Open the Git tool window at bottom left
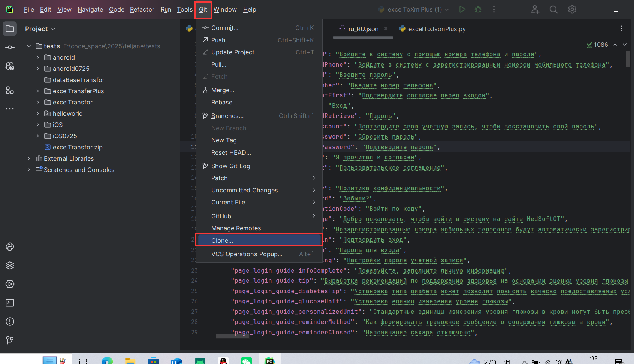 click(x=10, y=340)
